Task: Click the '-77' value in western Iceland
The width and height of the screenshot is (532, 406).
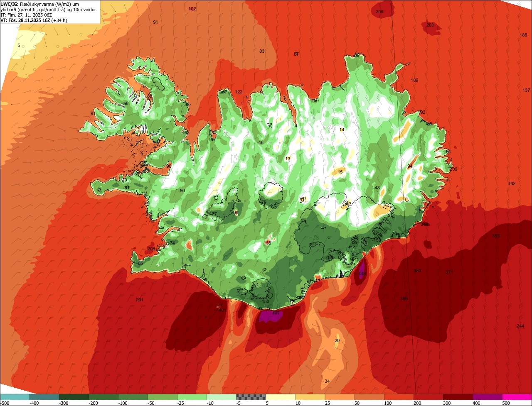Action: point(213,214)
